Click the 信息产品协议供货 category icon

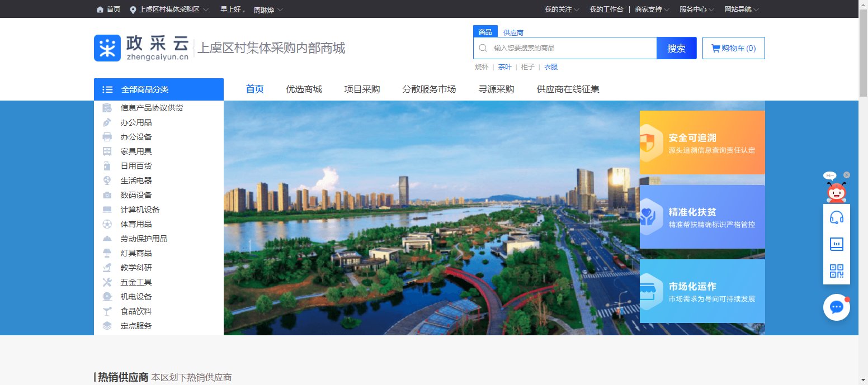107,108
